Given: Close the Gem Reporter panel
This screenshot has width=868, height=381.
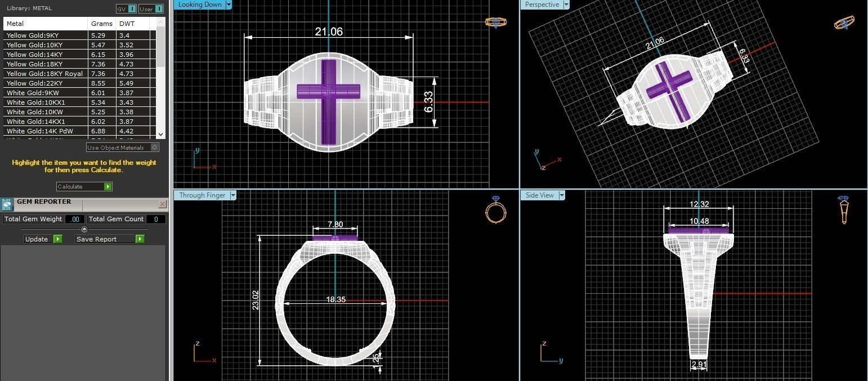Looking at the screenshot, I should click(162, 204).
